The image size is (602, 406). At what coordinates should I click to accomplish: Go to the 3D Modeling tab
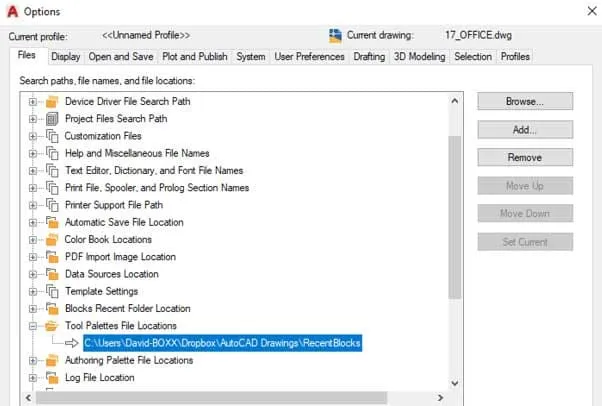click(x=419, y=57)
